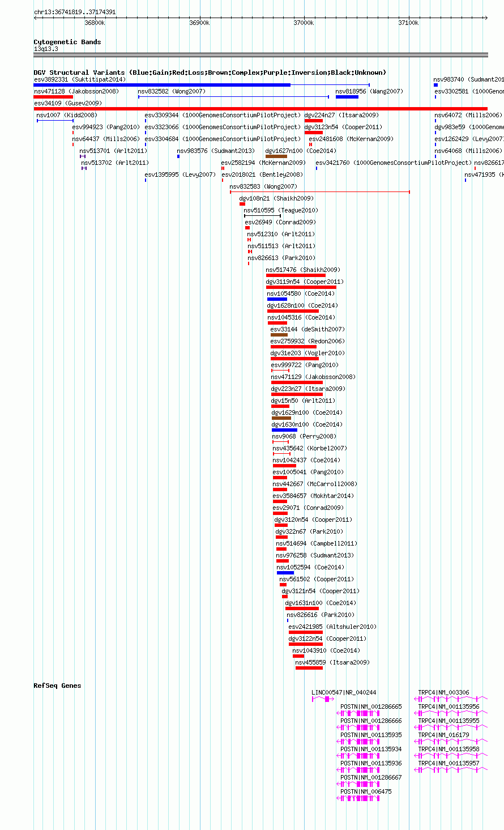Select nsv514694 (Campbell2011) label
Image resolution: width=504 pixels, height=830 pixels.
(317, 544)
